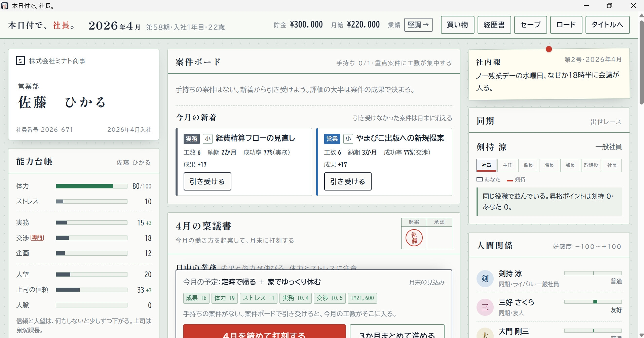This screenshot has width=644, height=338.
Task: Click the empty 承認 approval stamp box
Action: pos(440,238)
